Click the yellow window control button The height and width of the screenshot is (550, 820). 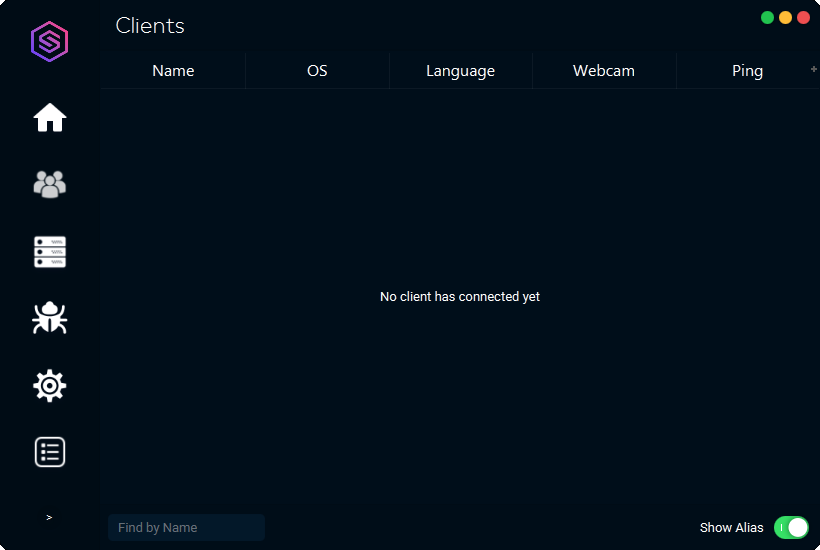(x=785, y=17)
